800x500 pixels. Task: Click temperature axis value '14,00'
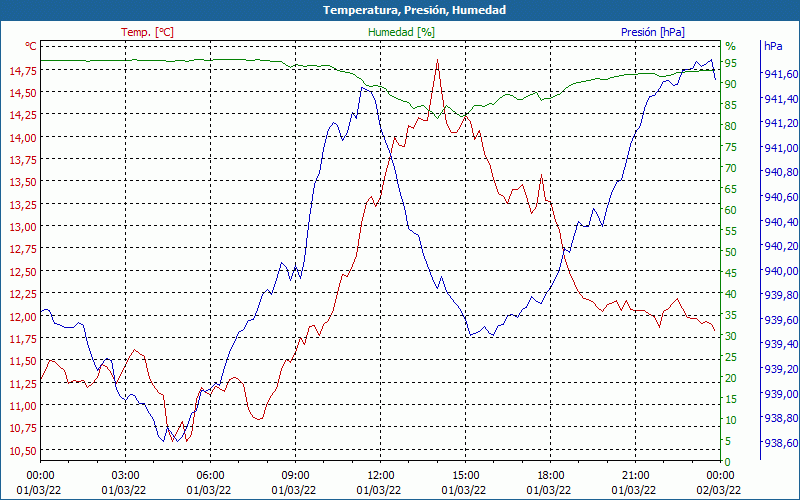pyautogui.click(x=23, y=138)
